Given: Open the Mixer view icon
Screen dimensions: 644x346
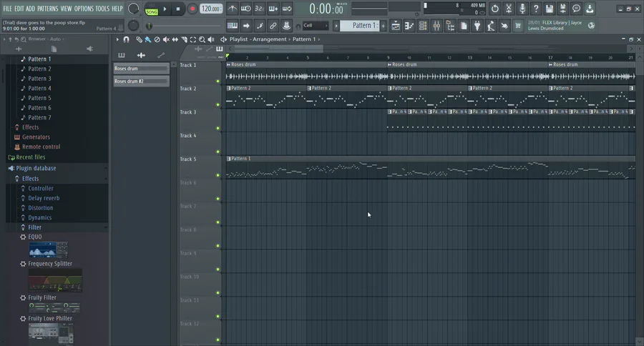Looking at the screenshot, I should (436, 26).
